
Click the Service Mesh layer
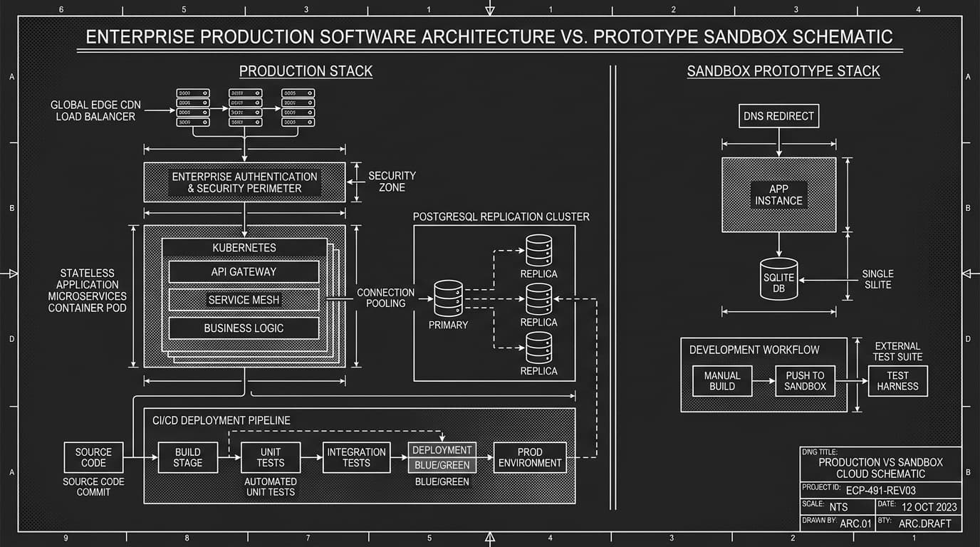[244, 300]
